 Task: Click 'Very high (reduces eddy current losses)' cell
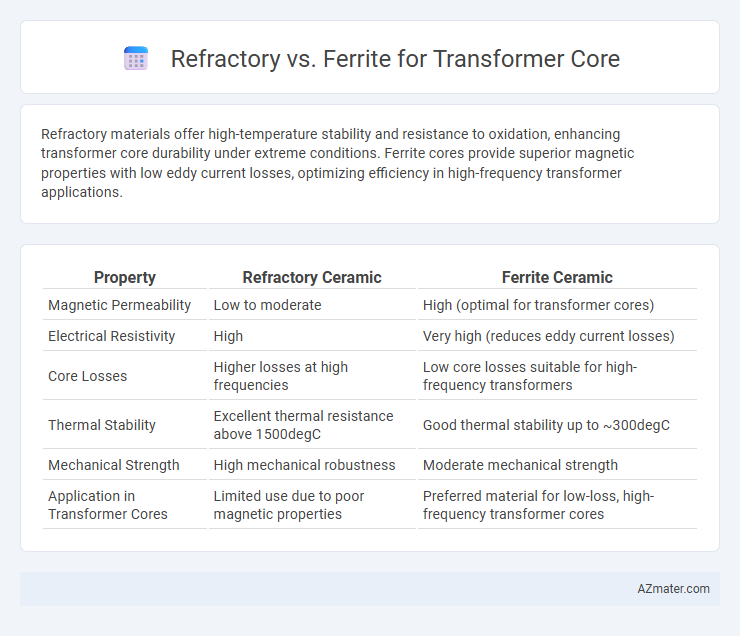548,336
